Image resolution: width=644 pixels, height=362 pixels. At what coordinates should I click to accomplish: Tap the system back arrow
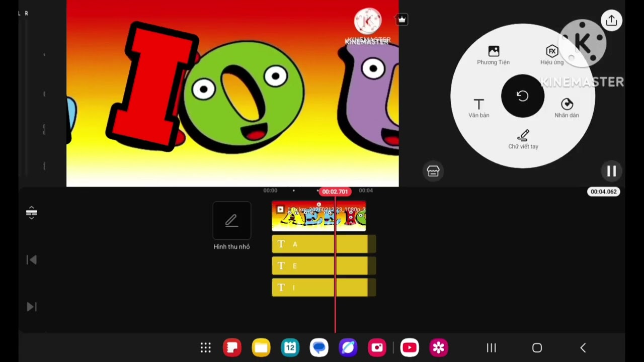pyautogui.click(x=583, y=348)
